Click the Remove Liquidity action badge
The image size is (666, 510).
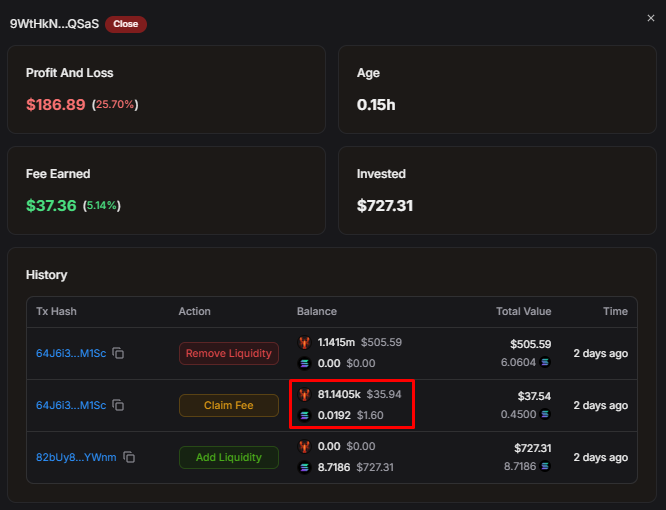(229, 353)
